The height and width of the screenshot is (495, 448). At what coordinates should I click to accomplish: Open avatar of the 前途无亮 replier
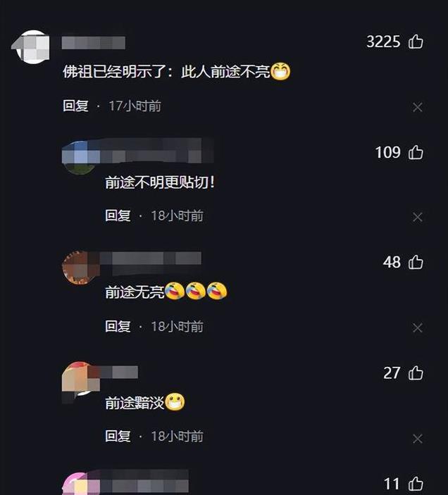pyautogui.click(x=79, y=268)
